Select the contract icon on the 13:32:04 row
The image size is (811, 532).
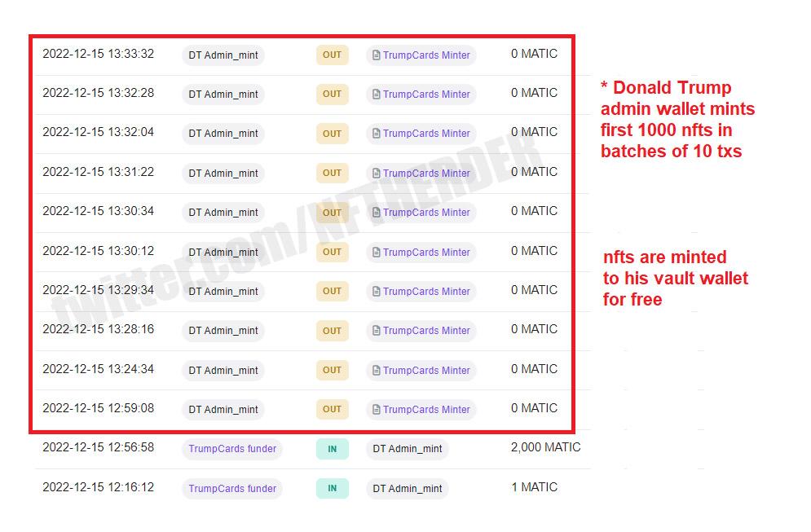point(375,133)
